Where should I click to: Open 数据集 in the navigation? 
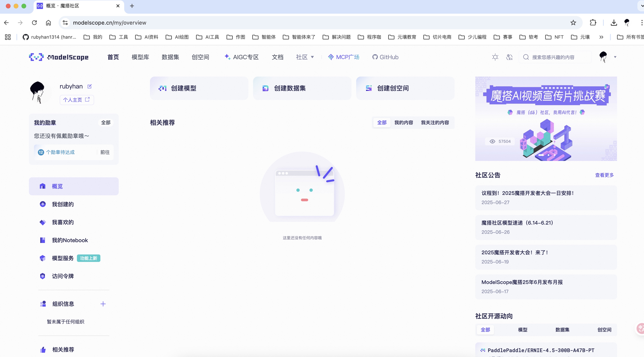point(170,57)
